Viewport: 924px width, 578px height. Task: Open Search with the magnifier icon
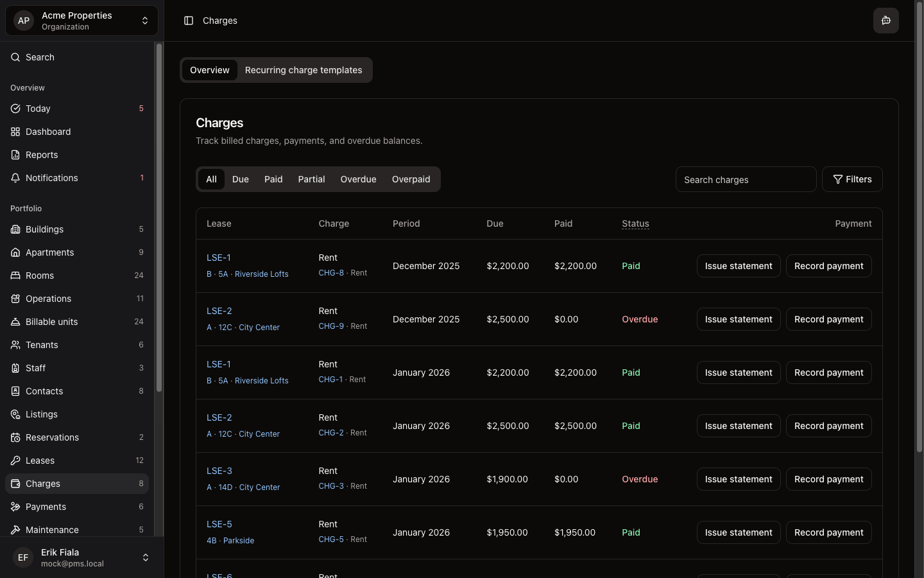tap(15, 57)
